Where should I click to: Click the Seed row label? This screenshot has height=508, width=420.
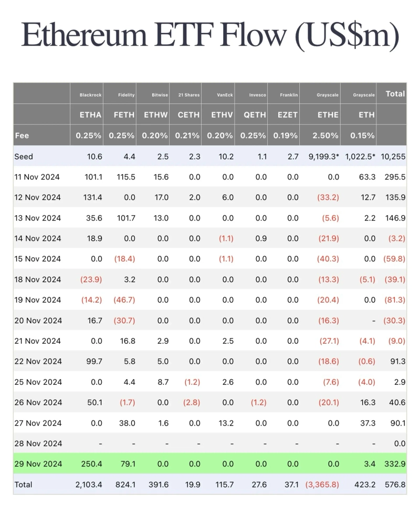coord(24,156)
